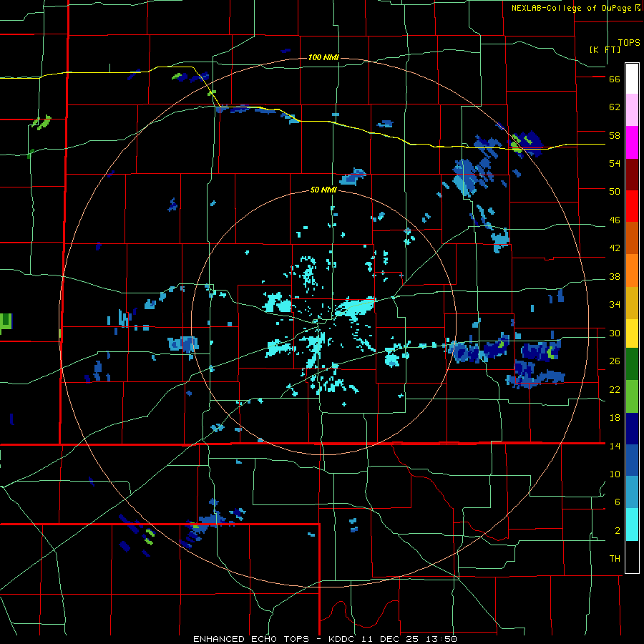
Task: Click the legend value "10"
Action: pos(615,474)
